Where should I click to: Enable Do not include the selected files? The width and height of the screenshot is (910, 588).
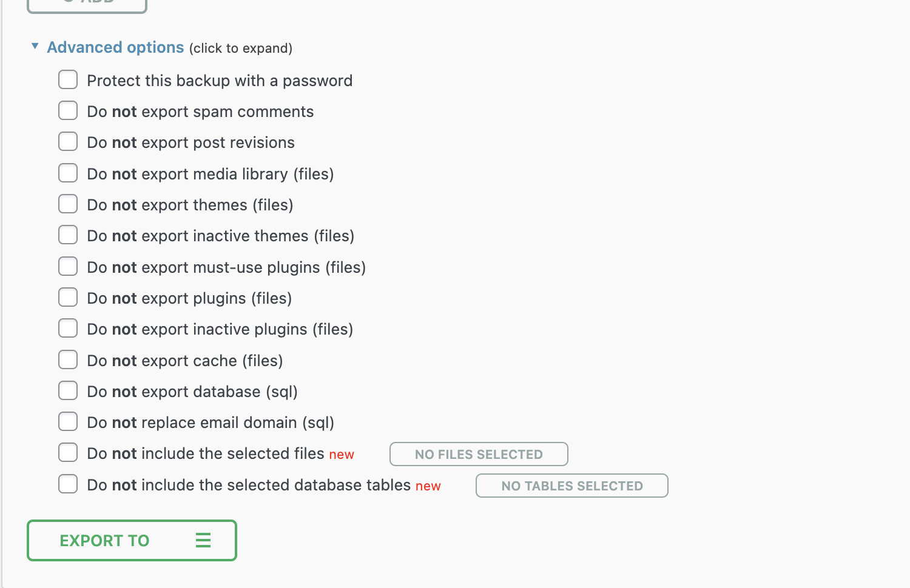[x=68, y=453]
